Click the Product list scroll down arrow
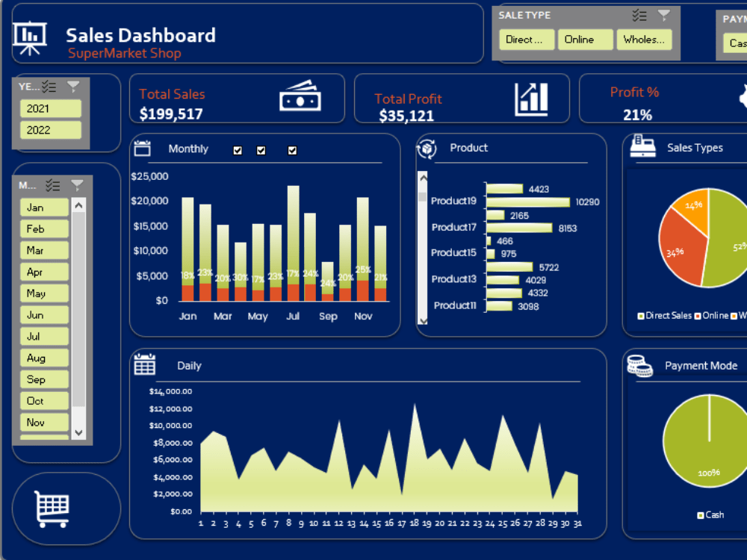The width and height of the screenshot is (747, 560). [x=423, y=320]
